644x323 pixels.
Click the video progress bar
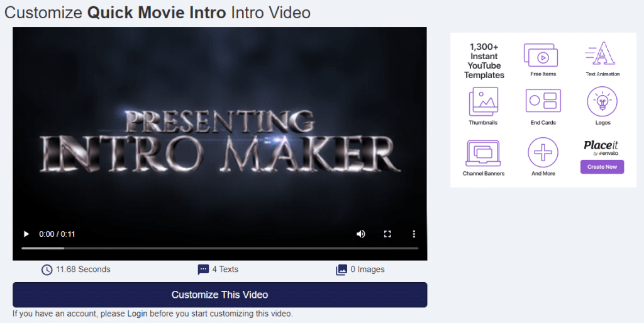(x=219, y=248)
